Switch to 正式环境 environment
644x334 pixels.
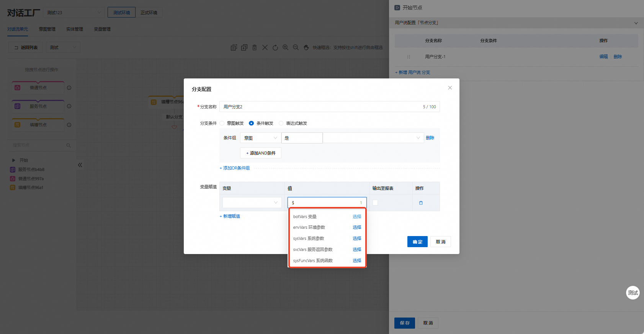[x=149, y=13]
